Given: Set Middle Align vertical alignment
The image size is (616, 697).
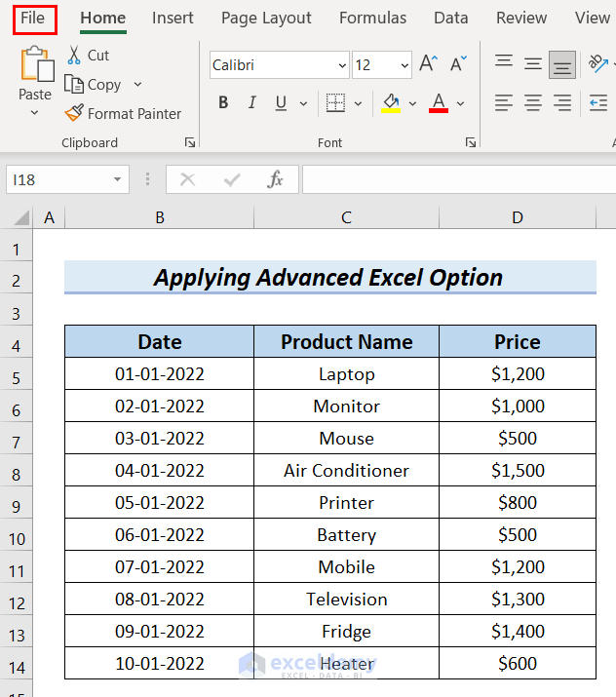Looking at the screenshot, I should coord(533,64).
